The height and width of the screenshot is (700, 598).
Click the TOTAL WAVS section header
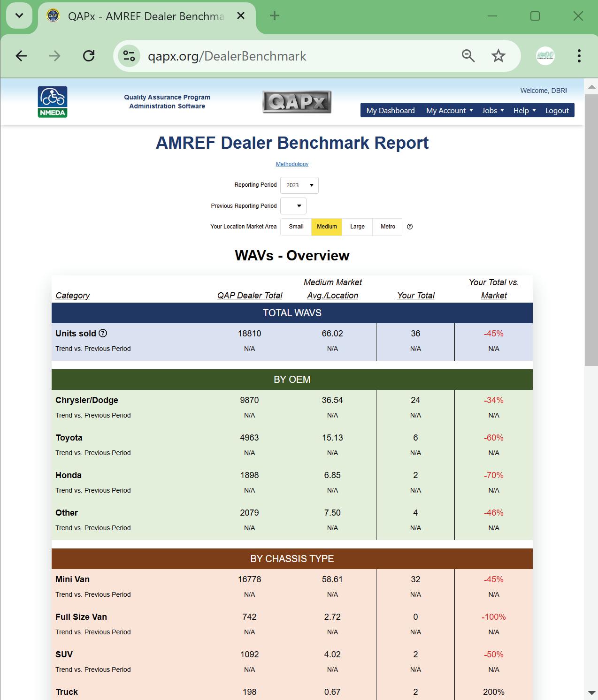point(292,313)
